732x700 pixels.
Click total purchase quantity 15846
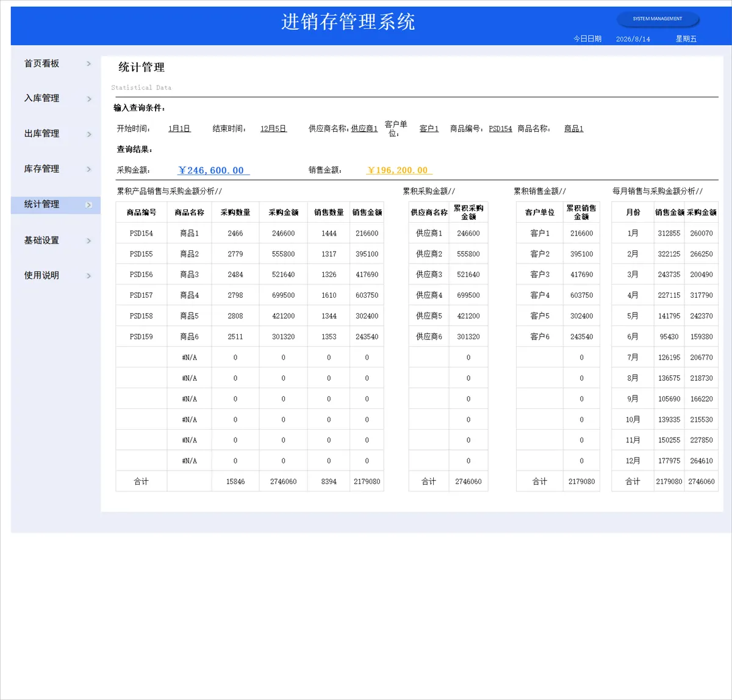235,482
